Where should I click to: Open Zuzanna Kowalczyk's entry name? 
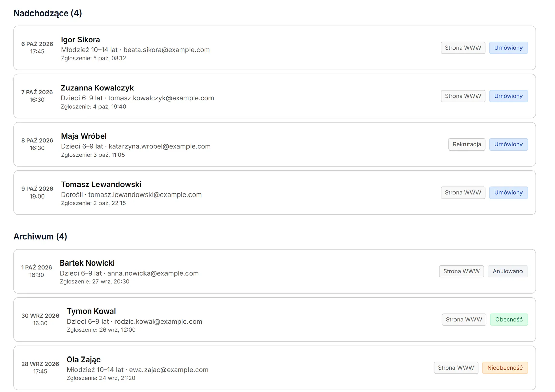click(x=97, y=88)
